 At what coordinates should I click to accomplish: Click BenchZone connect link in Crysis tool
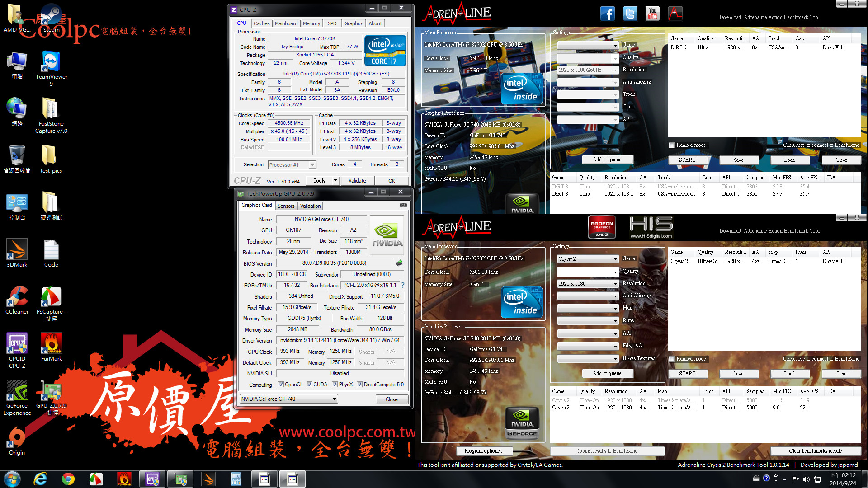click(821, 359)
